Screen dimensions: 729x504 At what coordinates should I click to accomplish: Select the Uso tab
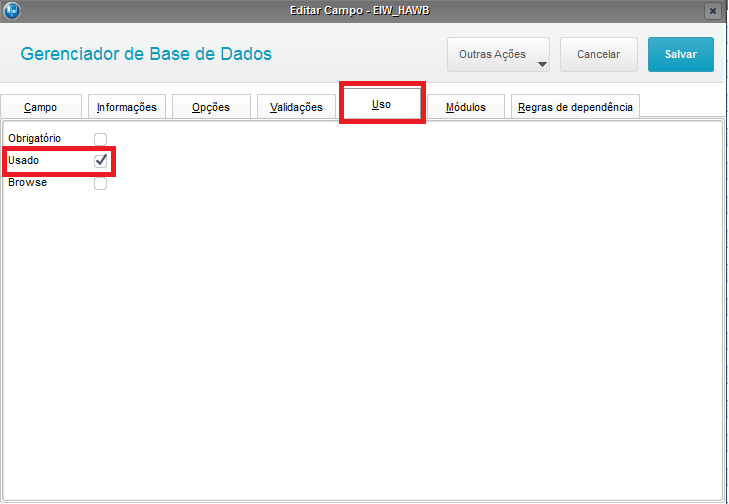[x=381, y=104]
